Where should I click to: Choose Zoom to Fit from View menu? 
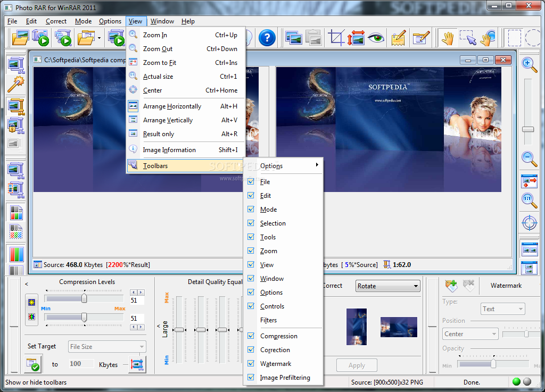click(186, 63)
